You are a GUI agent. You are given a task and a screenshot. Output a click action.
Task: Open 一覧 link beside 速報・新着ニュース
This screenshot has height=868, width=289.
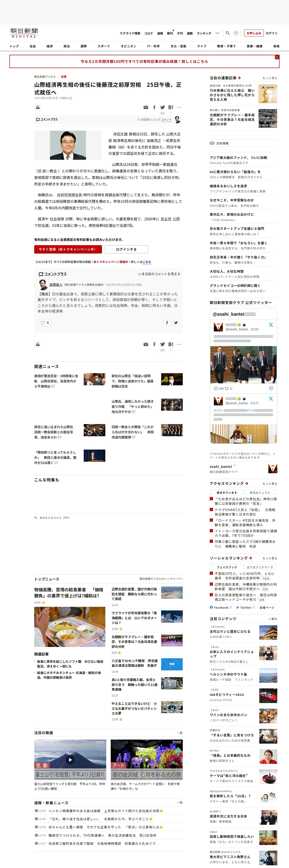pos(180,803)
